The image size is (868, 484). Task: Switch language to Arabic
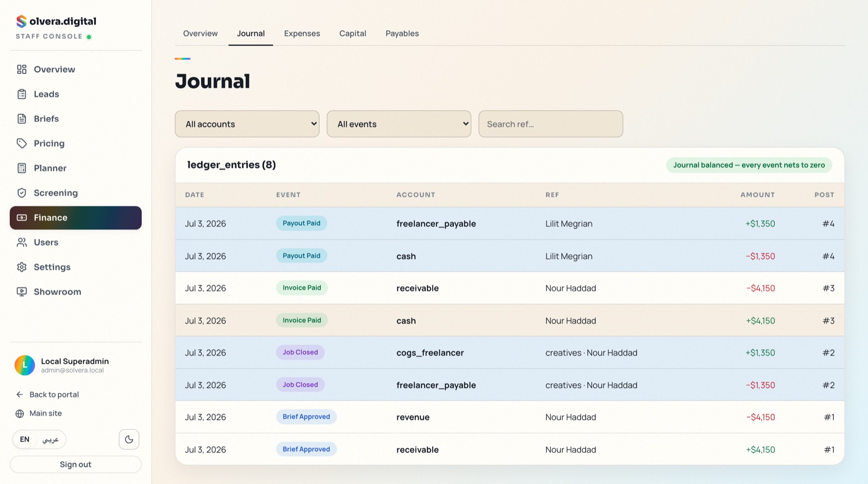point(51,439)
